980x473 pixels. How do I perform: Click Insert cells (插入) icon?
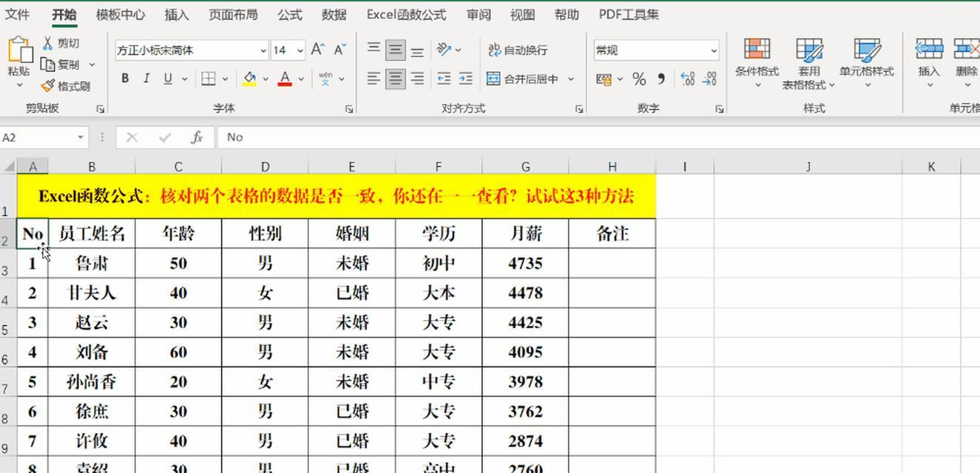[x=929, y=50]
